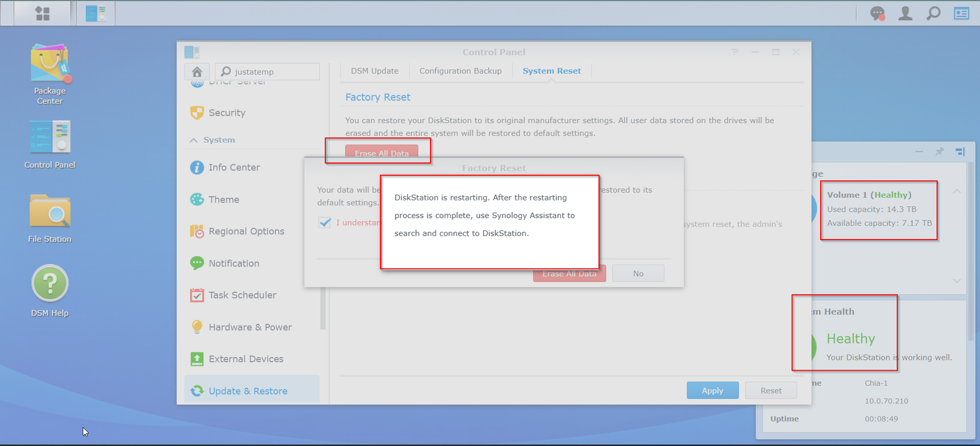980x446 pixels.
Task: Collapse the System section chevron
Action: click(194, 140)
